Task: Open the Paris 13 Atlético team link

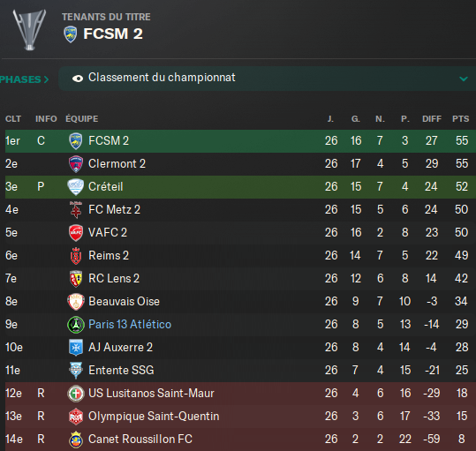Action: pyautogui.click(x=130, y=325)
